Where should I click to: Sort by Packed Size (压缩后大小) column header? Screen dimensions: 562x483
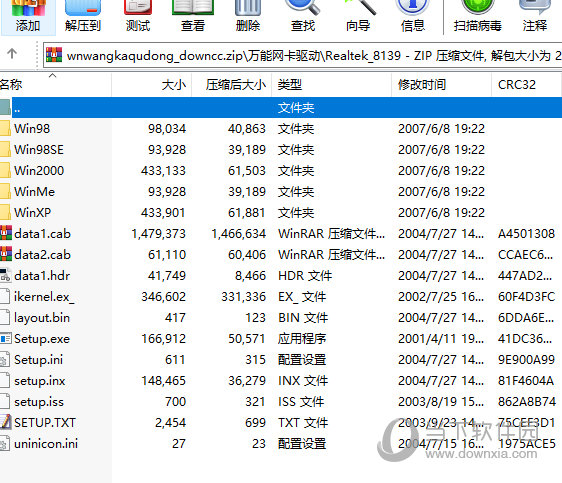tap(232, 85)
